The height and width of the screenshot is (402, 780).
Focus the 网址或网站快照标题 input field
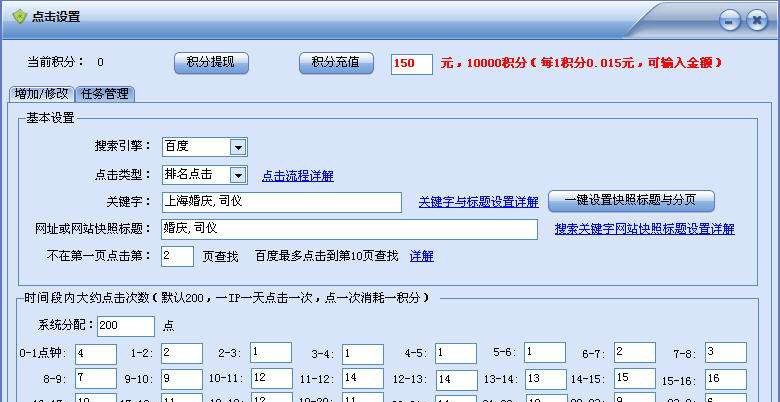click(x=349, y=229)
